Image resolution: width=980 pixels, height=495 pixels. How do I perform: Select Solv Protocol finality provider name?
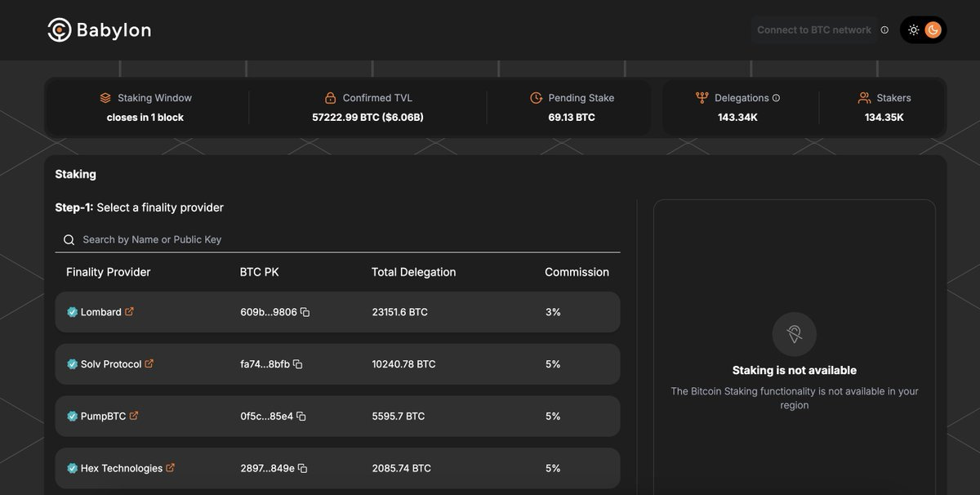pyautogui.click(x=111, y=364)
